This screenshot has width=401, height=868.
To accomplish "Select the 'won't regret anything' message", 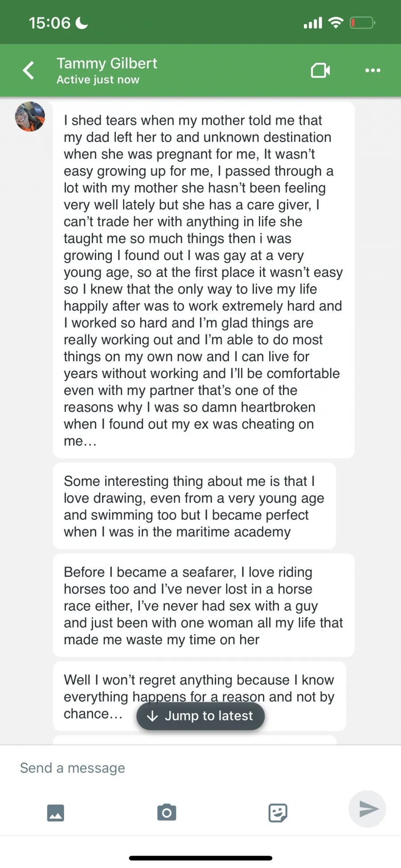I will 200,696.
